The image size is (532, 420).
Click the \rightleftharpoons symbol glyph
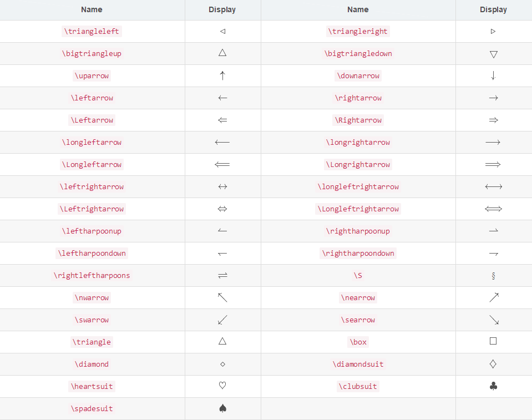coord(222,276)
